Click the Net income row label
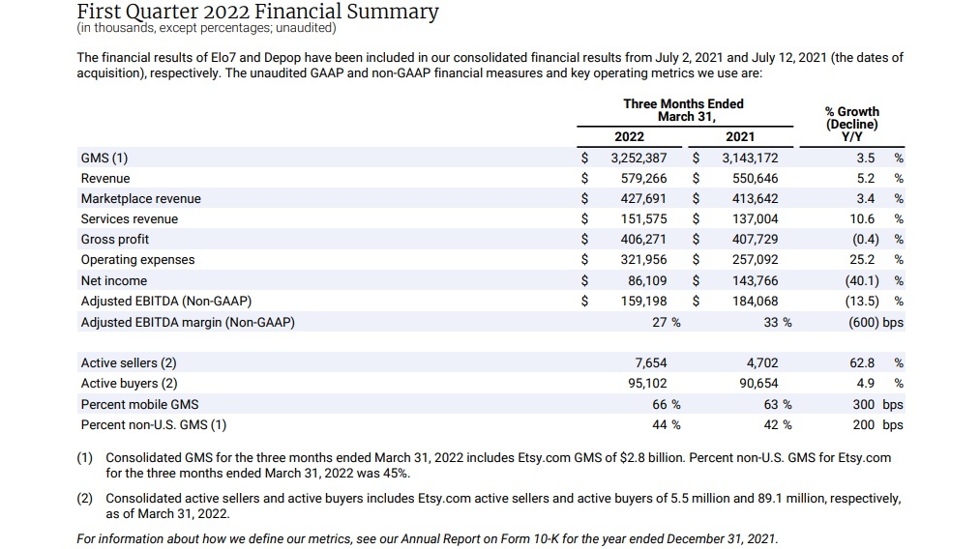Screen dimensions: 980x549 [113, 280]
